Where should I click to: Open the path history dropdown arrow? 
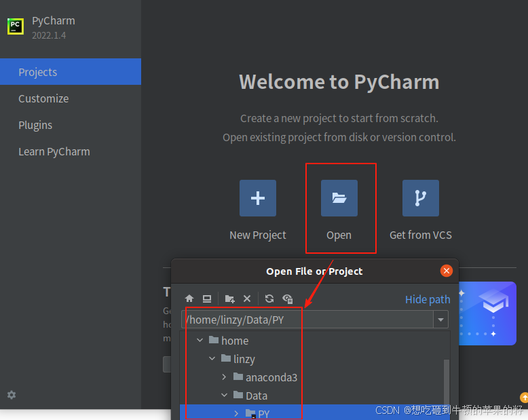440,320
